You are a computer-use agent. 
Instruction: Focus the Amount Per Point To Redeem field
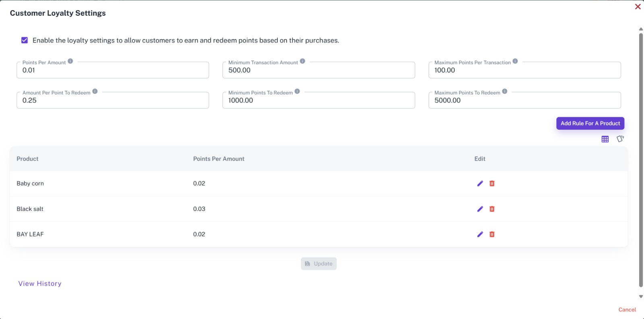tap(113, 100)
